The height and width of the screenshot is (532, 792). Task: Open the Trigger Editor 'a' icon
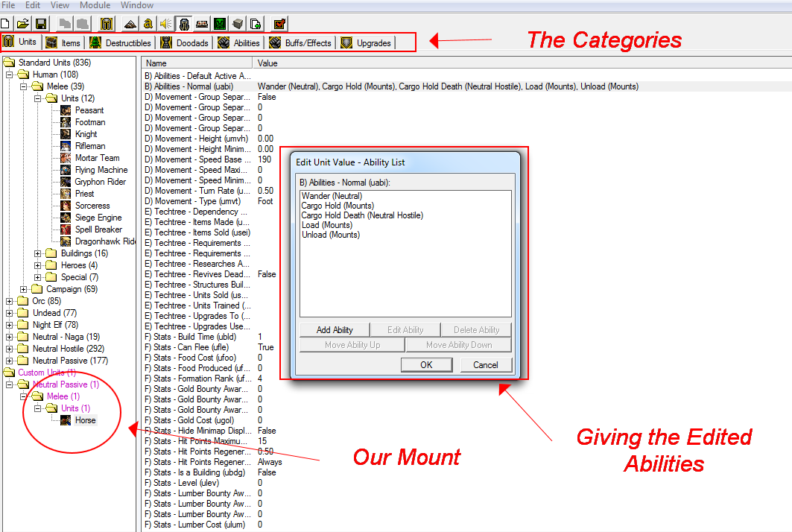(148, 24)
